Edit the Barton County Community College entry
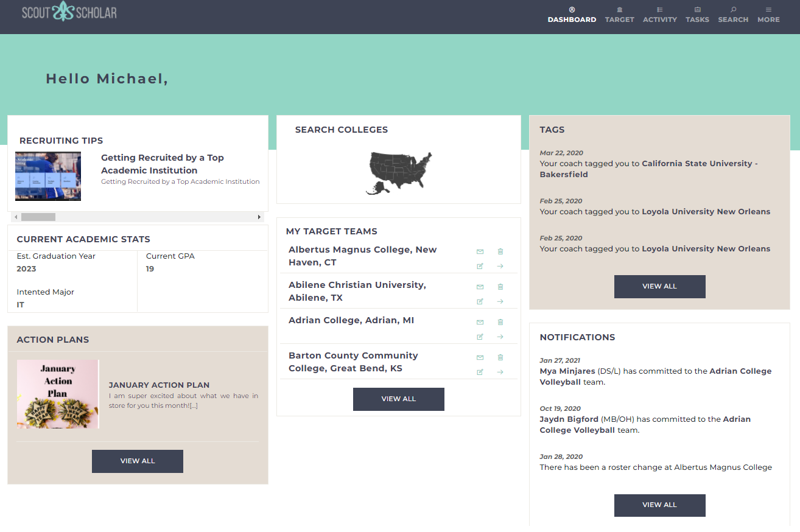 480,372
